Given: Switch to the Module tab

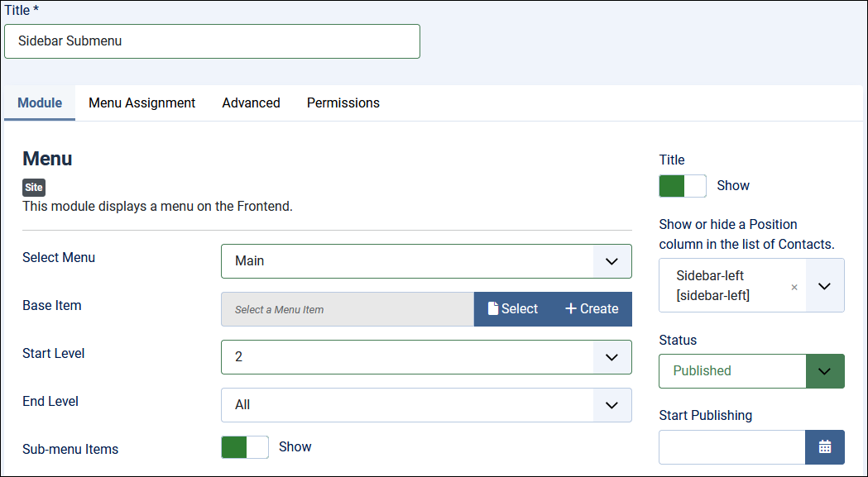Looking at the screenshot, I should (x=40, y=103).
